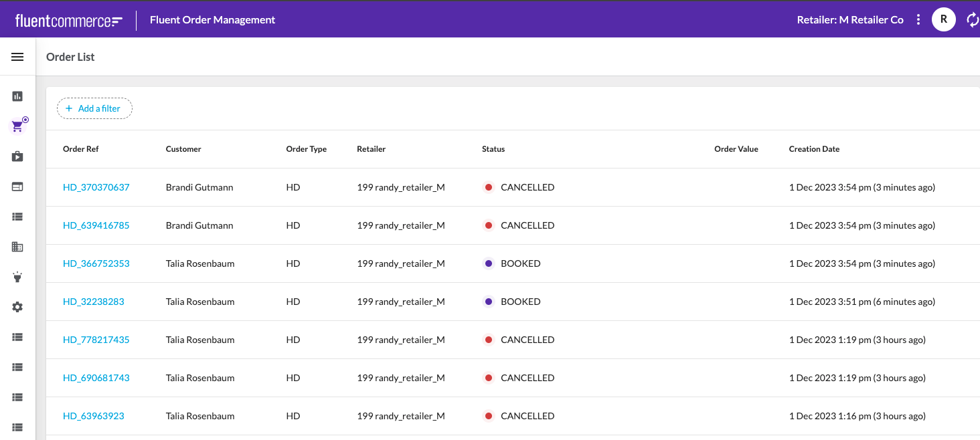Open order HD_690681743
The width and height of the screenshot is (980, 440).
tap(96, 378)
